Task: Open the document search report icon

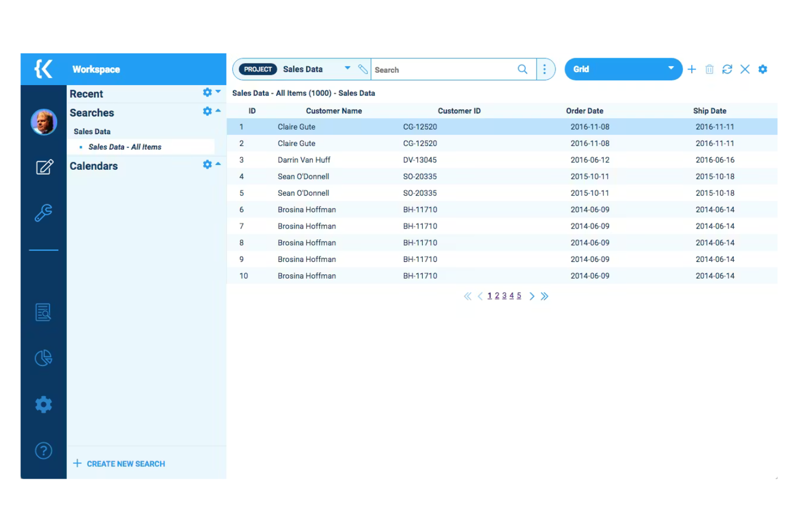Action: click(x=44, y=312)
